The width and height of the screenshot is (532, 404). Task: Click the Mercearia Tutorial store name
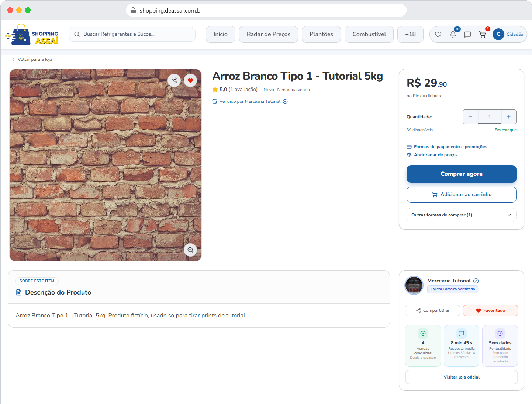point(449,281)
